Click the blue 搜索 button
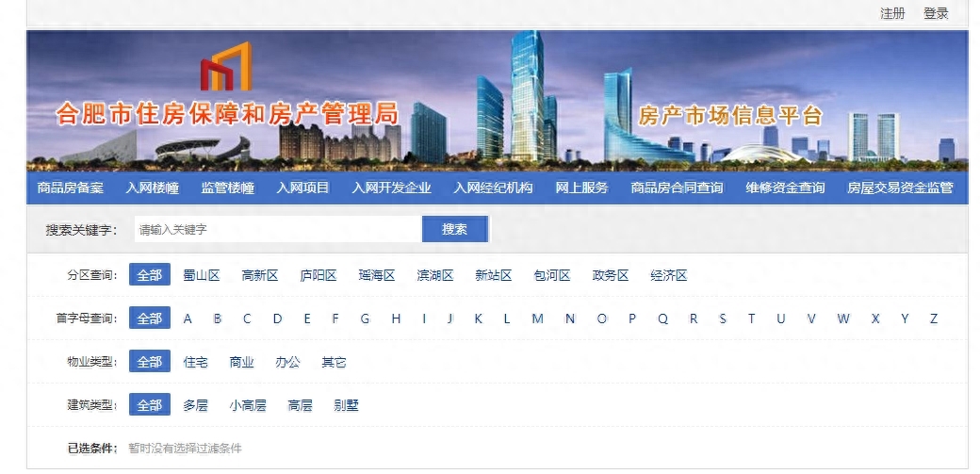The height and width of the screenshot is (474, 980). (x=455, y=230)
